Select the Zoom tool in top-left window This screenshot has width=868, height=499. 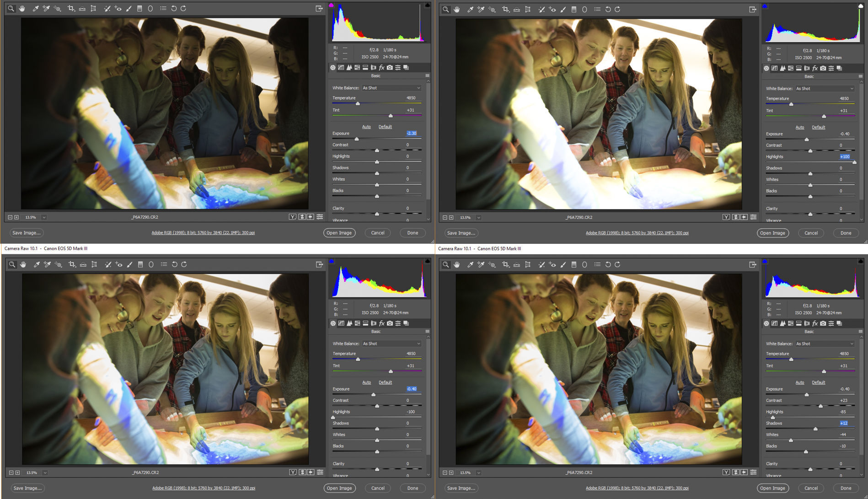point(11,8)
